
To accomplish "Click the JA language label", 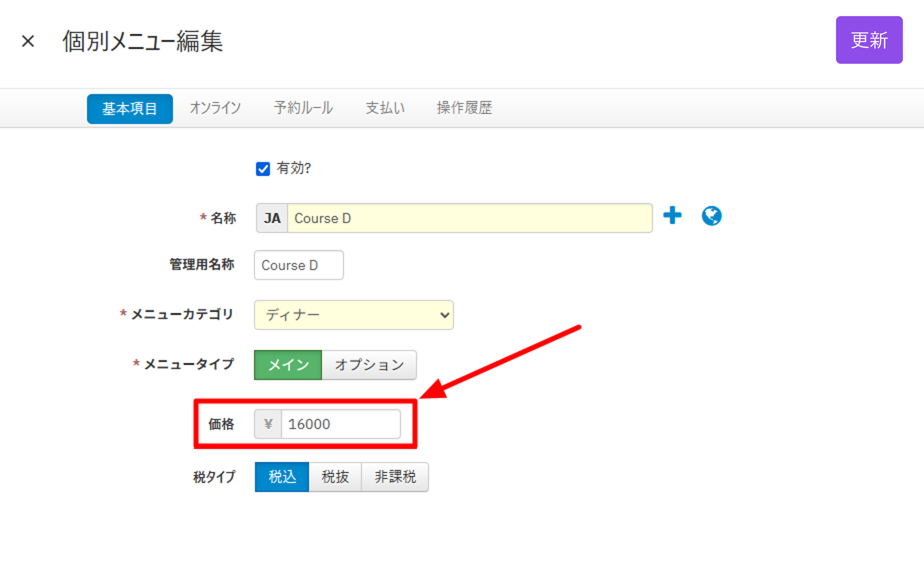I will tap(272, 218).
